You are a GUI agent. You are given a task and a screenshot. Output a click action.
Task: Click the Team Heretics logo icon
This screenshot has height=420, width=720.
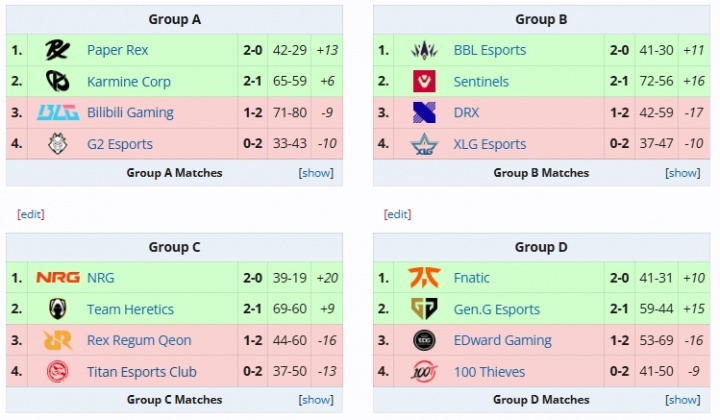pyautogui.click(x=57, y=309)
